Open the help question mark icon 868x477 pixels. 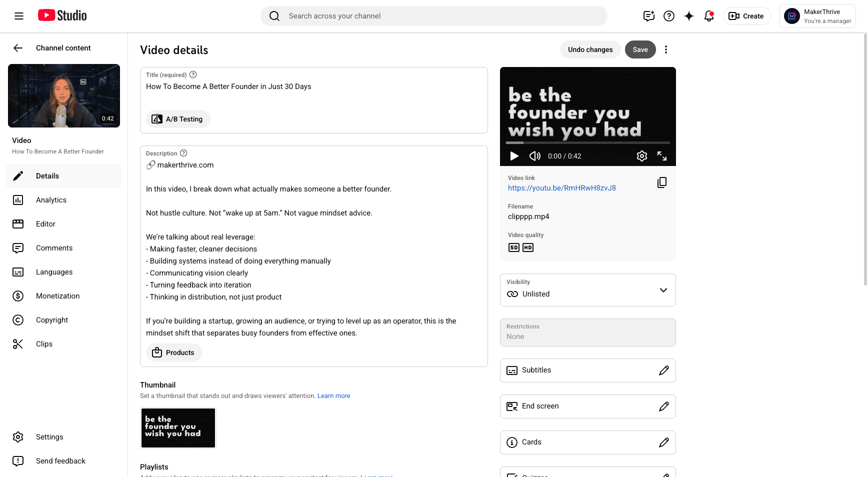pyautogui.click(x=669, y=16)
